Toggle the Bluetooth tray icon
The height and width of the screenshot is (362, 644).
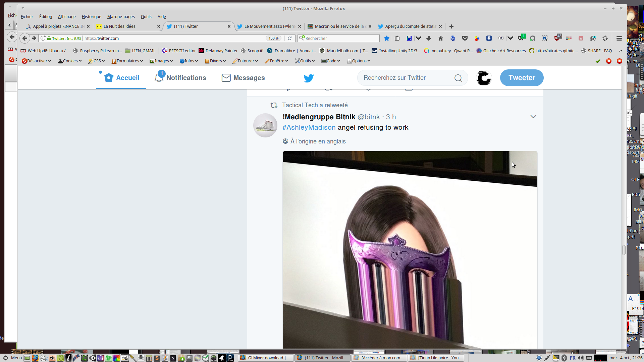564,358
